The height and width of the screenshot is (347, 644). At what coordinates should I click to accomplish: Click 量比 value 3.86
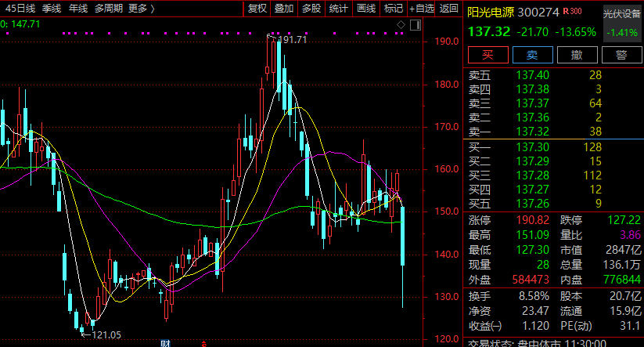coord(631,235)
